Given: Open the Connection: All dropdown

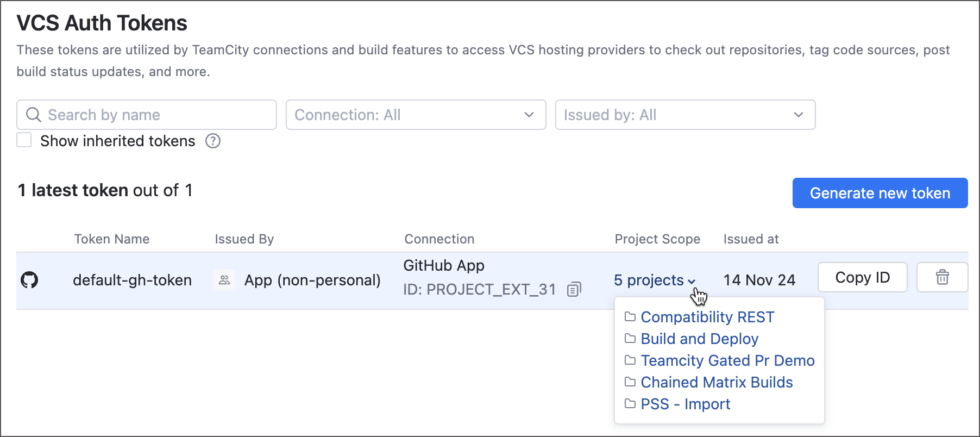Looking at the screenshot, I should point(416,115).
